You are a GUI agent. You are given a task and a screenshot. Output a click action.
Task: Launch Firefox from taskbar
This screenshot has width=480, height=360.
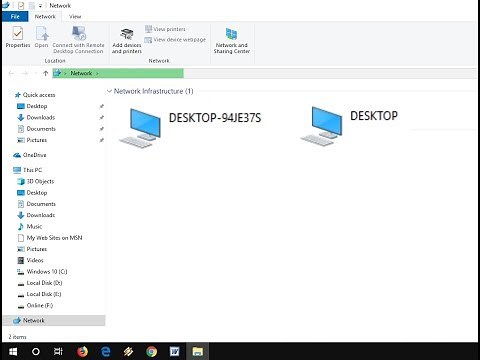82,351
